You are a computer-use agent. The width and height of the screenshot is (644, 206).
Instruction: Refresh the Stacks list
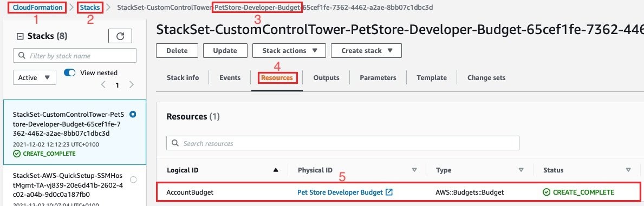tap(120, 36)
